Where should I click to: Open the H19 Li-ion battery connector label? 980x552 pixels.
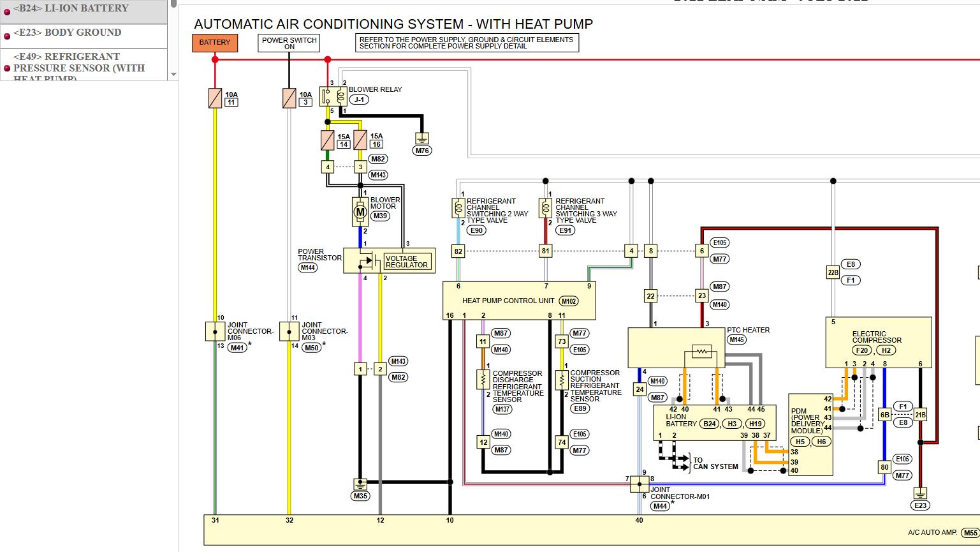click(x=756, y=424)
